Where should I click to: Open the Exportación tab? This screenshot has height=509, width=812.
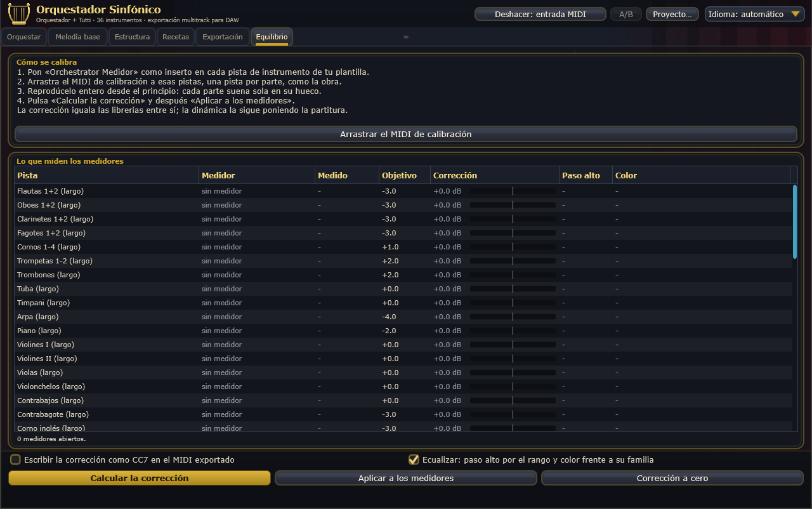click(223, 37)
